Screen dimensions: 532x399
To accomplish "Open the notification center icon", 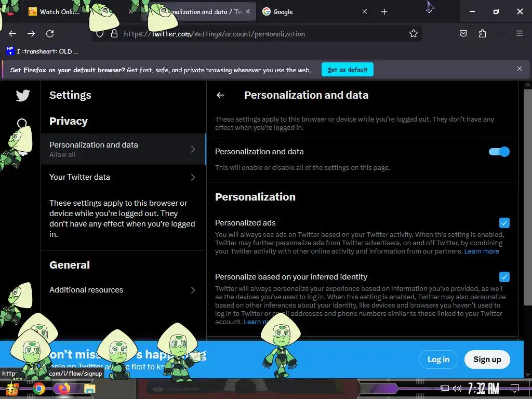I will (515, 389).
